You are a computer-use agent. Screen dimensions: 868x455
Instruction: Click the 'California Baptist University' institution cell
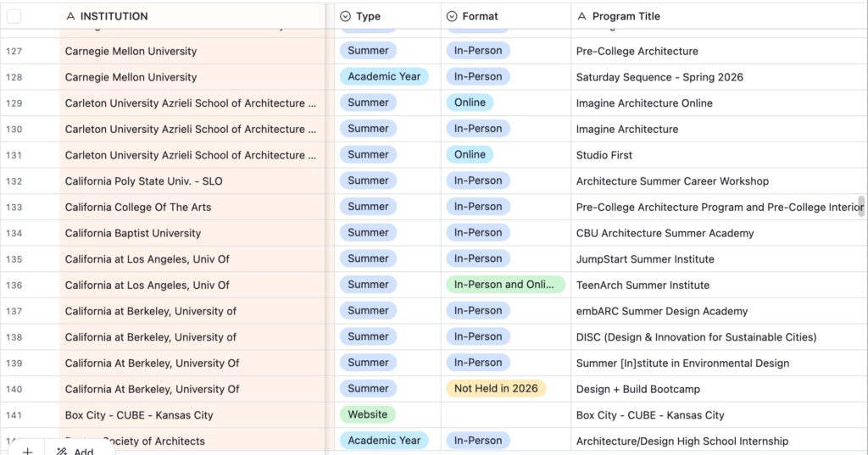(x=133, y=233)
